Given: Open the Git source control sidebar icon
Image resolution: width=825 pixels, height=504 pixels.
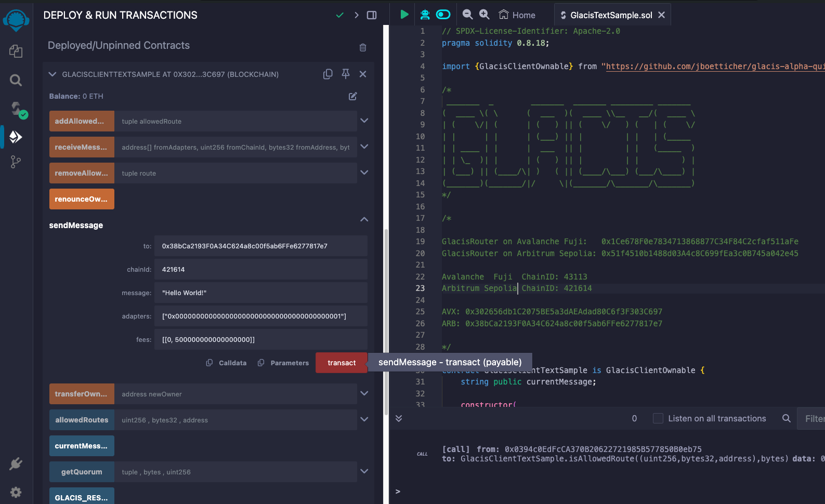Looking at the screenshot, I should pyautogui.click(x=16, y=162).
